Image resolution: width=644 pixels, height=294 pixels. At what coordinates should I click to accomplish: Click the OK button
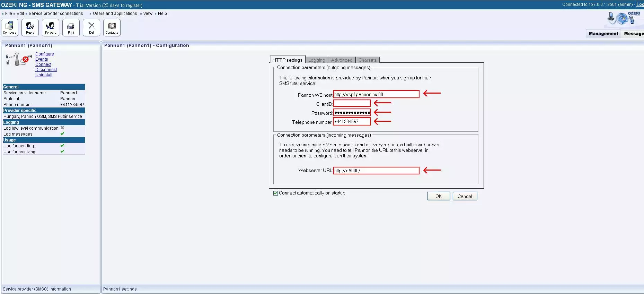[x=439, y=196]
